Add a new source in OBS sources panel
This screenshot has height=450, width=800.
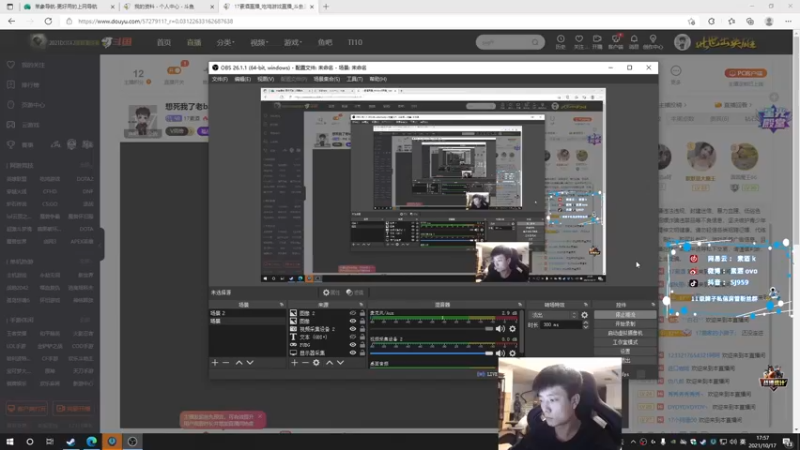click(x=294, y=362)
